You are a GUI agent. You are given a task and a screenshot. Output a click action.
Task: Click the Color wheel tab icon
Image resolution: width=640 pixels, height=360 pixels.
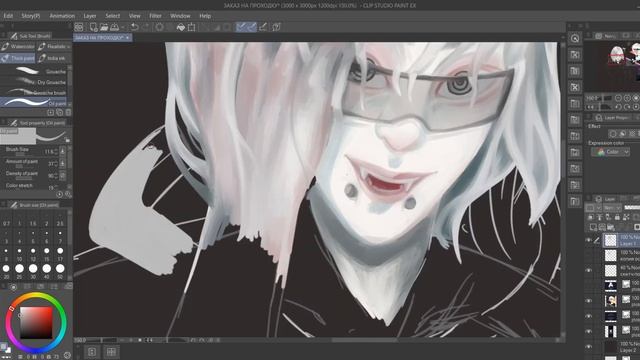[13, 287]
